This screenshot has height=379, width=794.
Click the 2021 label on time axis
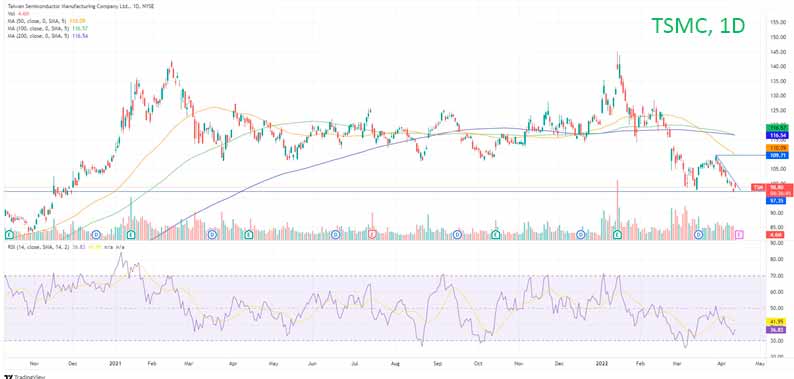115,363
